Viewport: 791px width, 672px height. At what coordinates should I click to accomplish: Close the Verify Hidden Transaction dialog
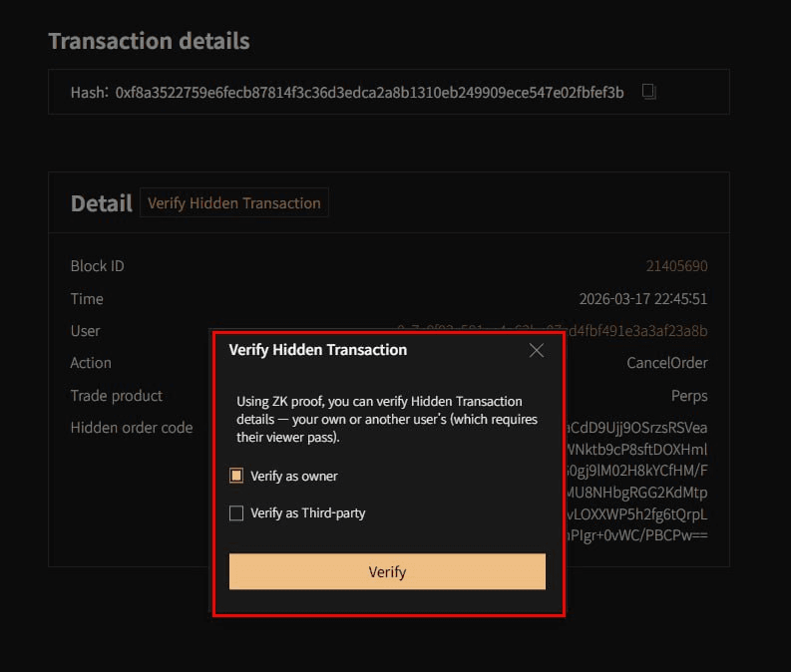pos(537,350)
